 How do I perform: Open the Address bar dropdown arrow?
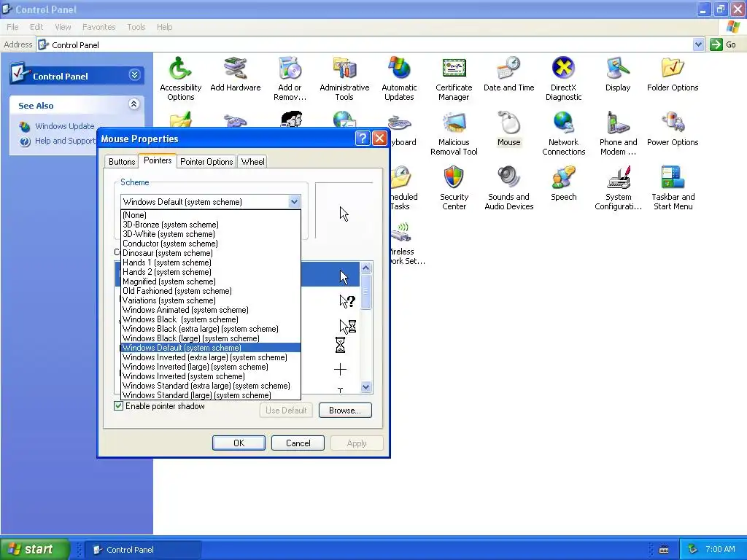click(x=698, y=44)
